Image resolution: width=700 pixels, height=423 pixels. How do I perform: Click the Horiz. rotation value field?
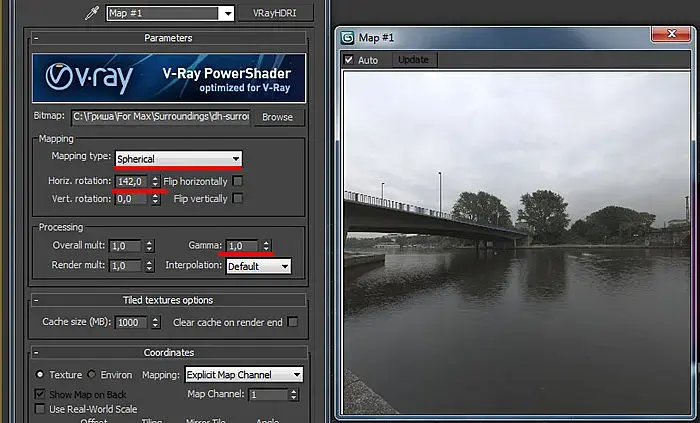tap(131, 181)
